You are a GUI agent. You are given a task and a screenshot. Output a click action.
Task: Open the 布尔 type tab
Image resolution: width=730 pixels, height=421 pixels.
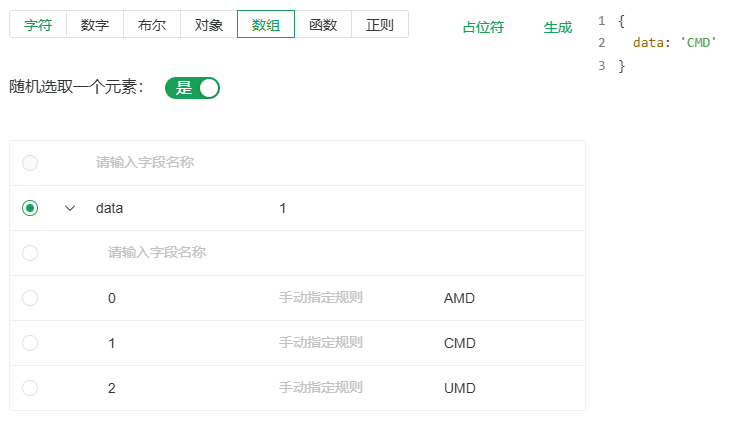(152, 24)
